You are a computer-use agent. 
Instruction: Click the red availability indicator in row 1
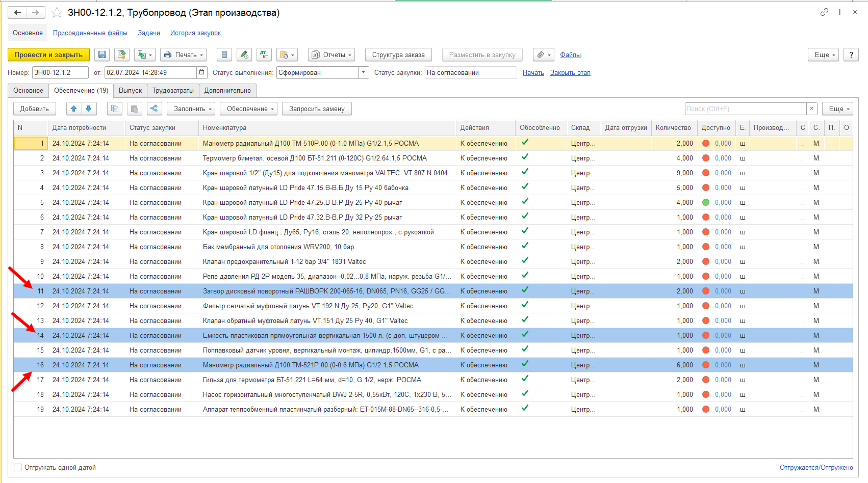[706, 143]
